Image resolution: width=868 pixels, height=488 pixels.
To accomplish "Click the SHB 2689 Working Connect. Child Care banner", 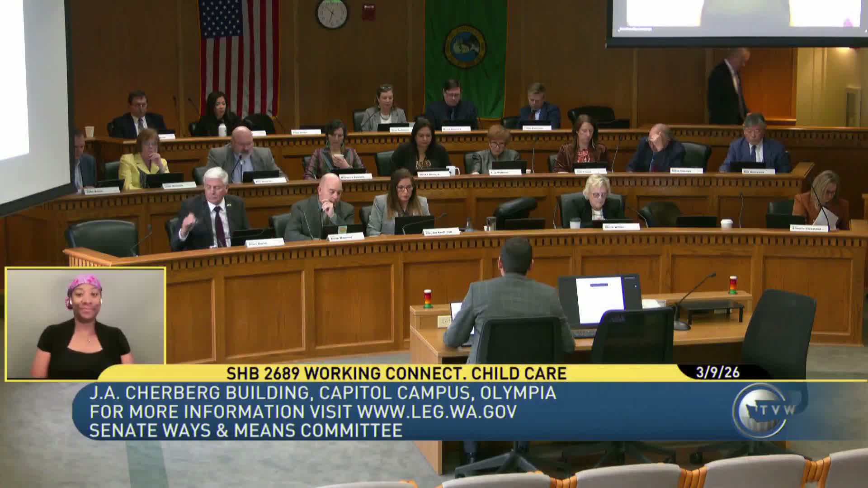I will pos(396,373).
